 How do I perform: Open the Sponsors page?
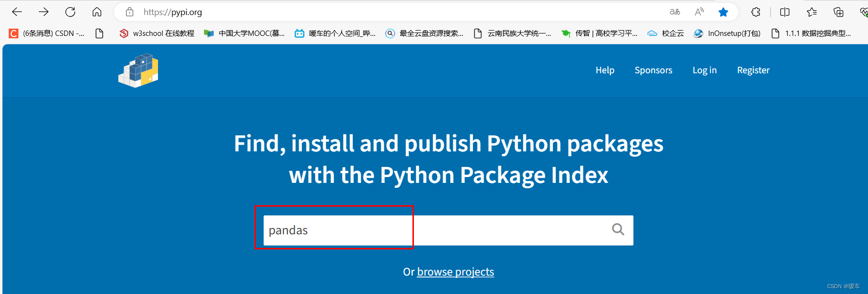pyautogui.click(x=653, y=70)
